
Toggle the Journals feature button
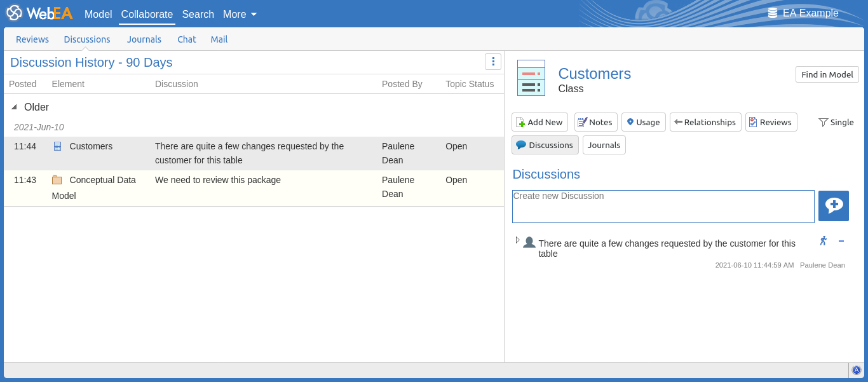pos(604,145)
